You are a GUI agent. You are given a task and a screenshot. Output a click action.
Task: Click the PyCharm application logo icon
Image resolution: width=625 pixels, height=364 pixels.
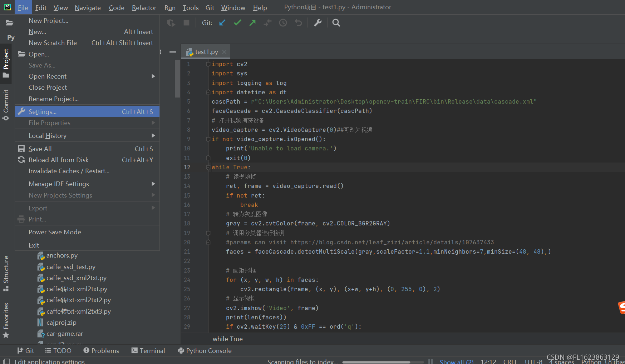pos(8,7)
